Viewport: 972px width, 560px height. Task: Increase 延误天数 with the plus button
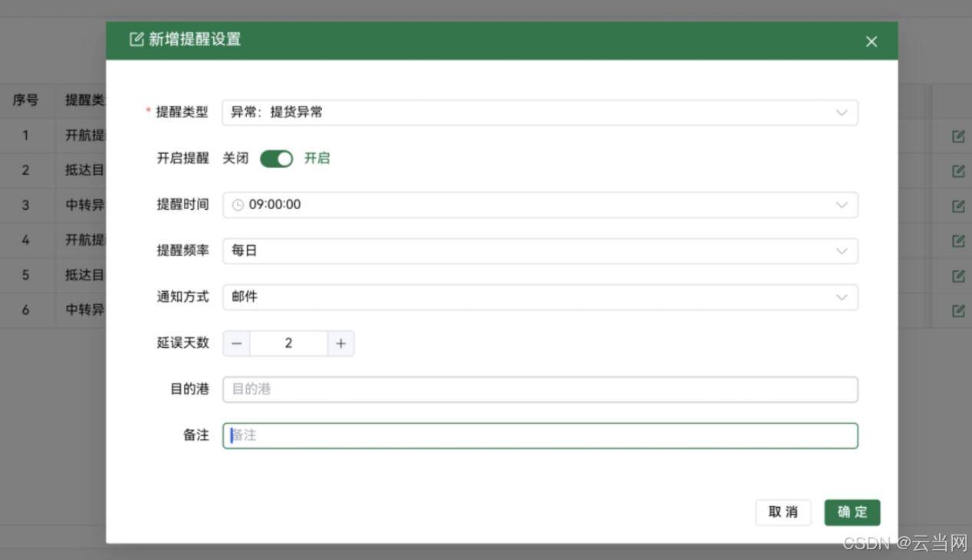tap(340, 343)
